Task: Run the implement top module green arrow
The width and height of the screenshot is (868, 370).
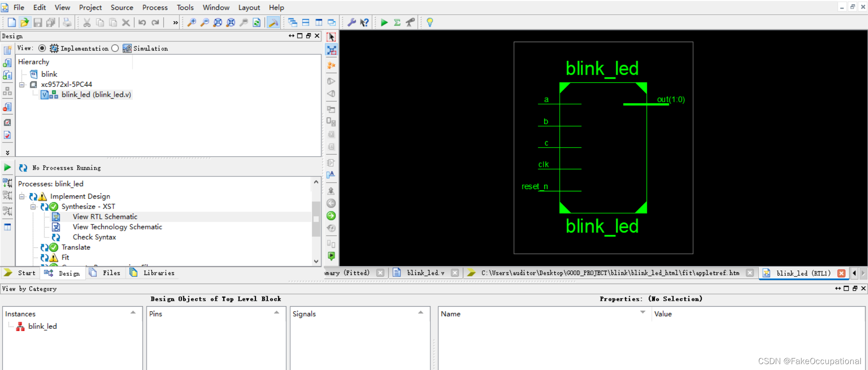Action: [x=384, y=23]
